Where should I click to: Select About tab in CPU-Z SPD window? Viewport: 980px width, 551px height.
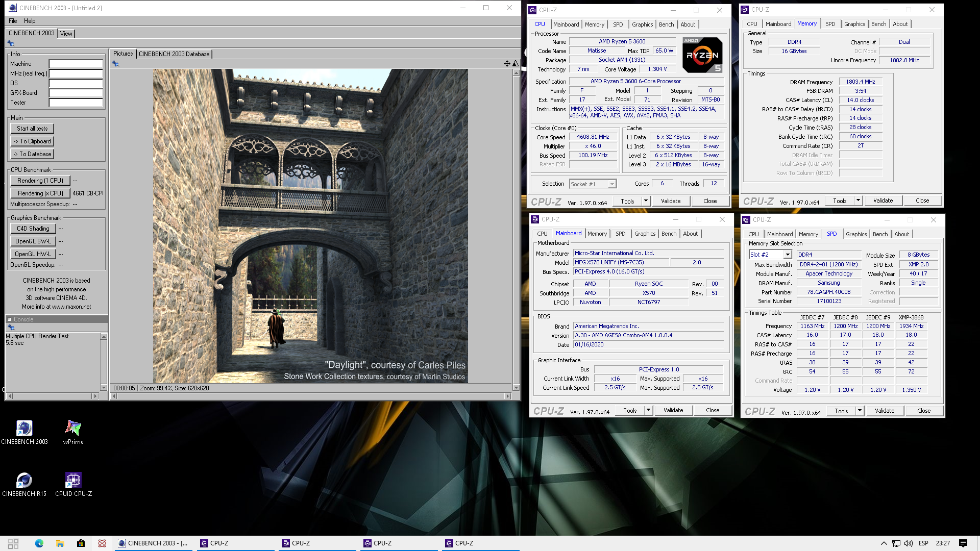coord(901,234)
